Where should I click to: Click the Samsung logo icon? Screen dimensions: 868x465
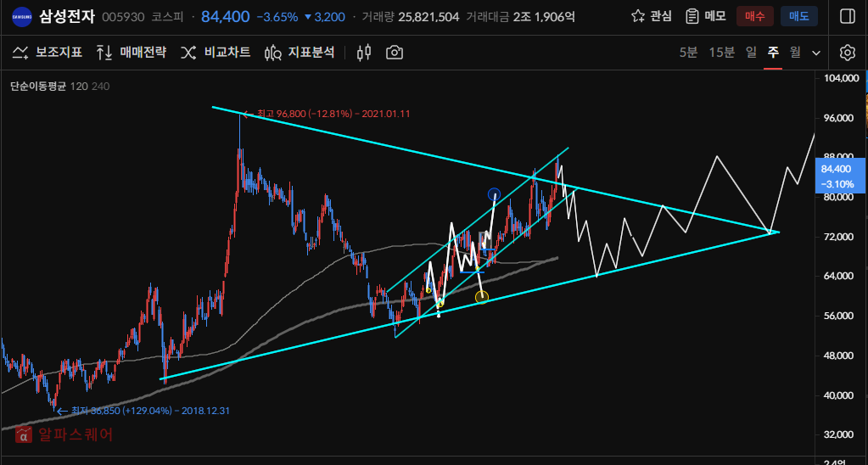[21, 16]
